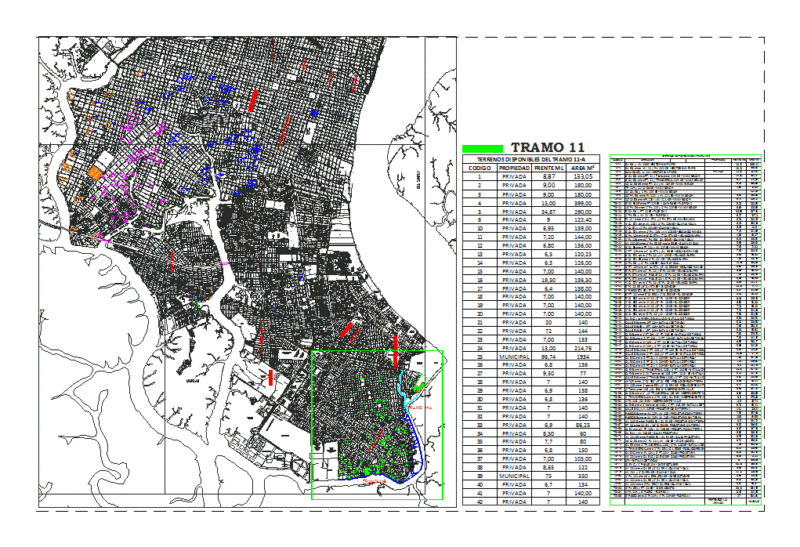This screenshot has width=800, height=547.
Task: Click the area value 86,25
Action: [582, 425]
